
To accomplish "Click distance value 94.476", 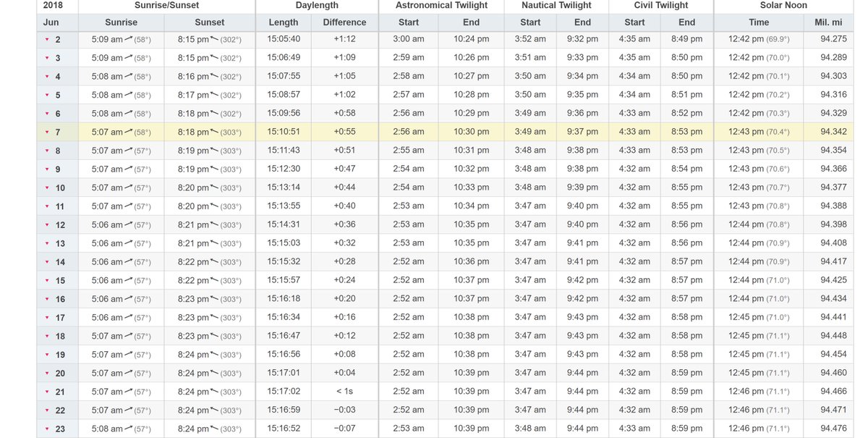I will pyautogui.click(x=833, y=429).
